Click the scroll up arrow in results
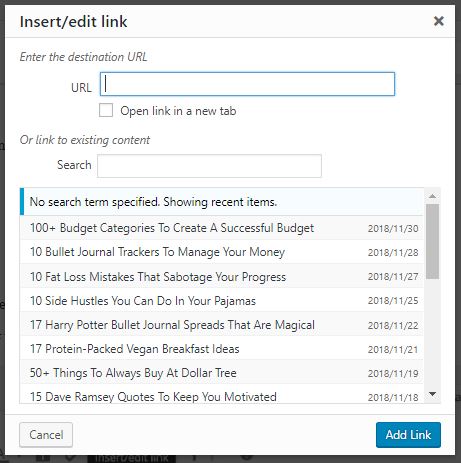The height and width of the screenshot is (463, 461). tap(432, 196)
